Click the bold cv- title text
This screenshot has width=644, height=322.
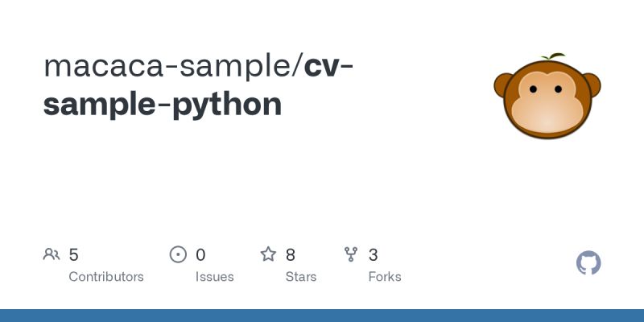tap(328, 67)
